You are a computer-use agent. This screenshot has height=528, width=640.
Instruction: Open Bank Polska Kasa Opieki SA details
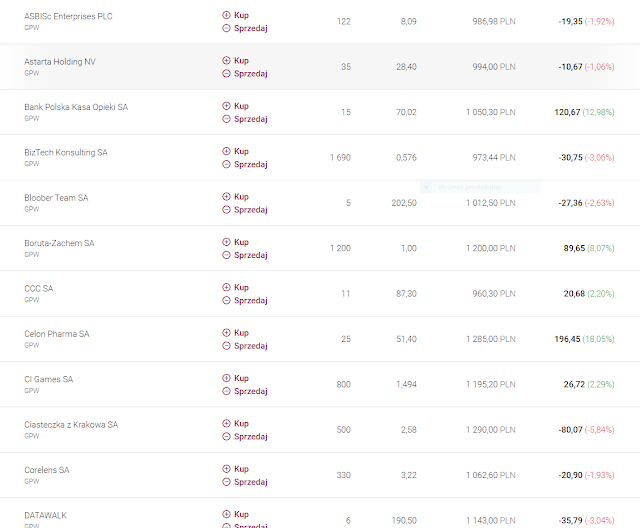click(x=76, y=107)
